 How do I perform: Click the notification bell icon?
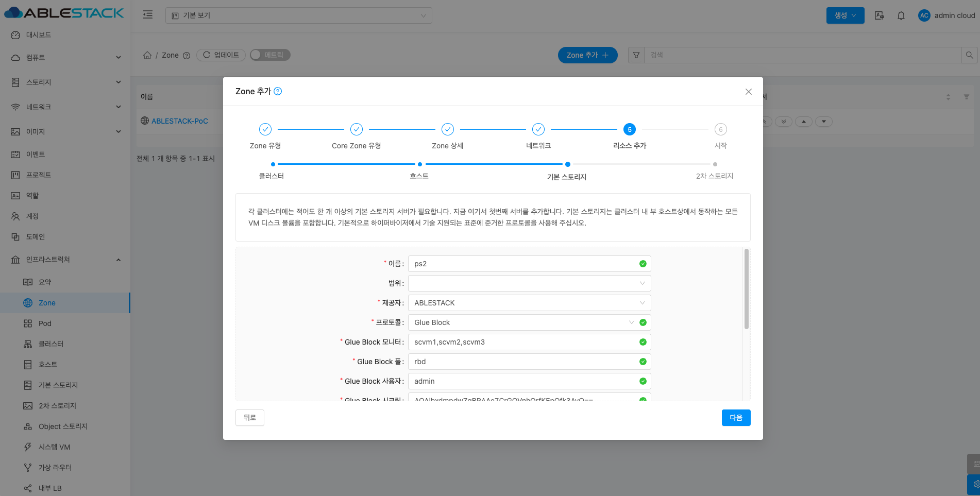click(901, 15)
